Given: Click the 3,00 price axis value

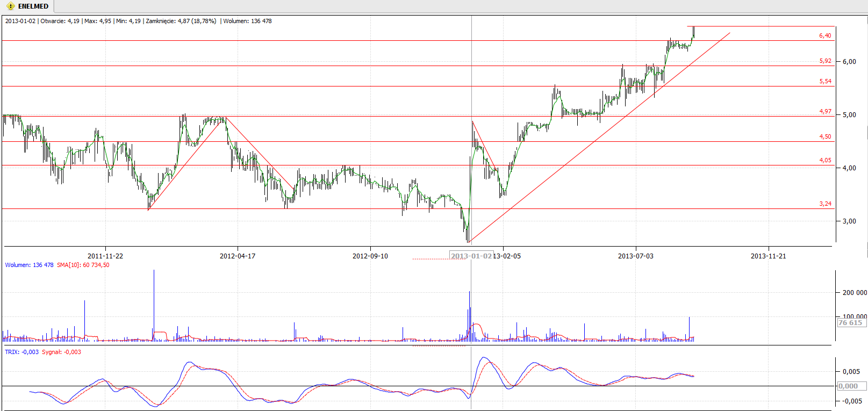Looking at the screenshot, I should point(849,221).
